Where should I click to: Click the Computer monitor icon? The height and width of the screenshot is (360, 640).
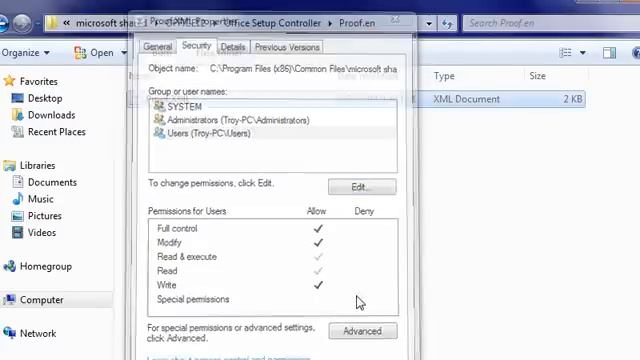[9, 300]
